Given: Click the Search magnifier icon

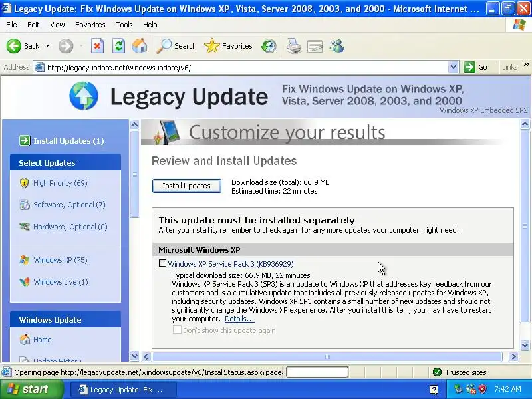Looking at the screenshot, I should pyautogui.click(x=164, y=46).
